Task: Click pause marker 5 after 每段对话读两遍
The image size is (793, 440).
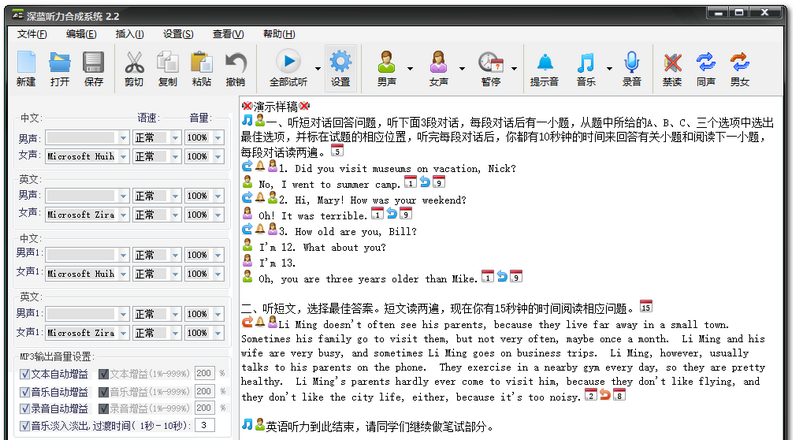Action: pyautogui.click(x=337, y=150)
